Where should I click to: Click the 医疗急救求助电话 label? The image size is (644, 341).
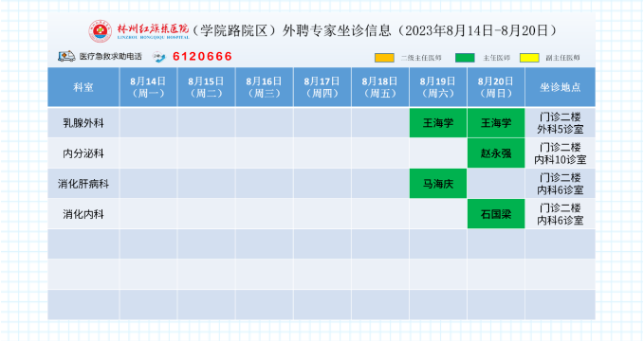point(110,57)
